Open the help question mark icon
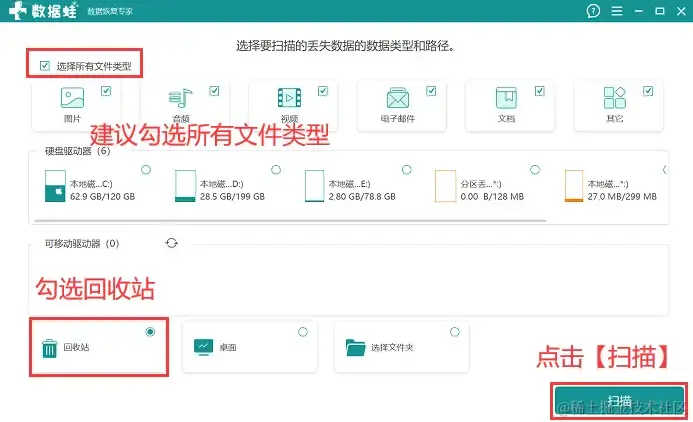 coord(593,11)
